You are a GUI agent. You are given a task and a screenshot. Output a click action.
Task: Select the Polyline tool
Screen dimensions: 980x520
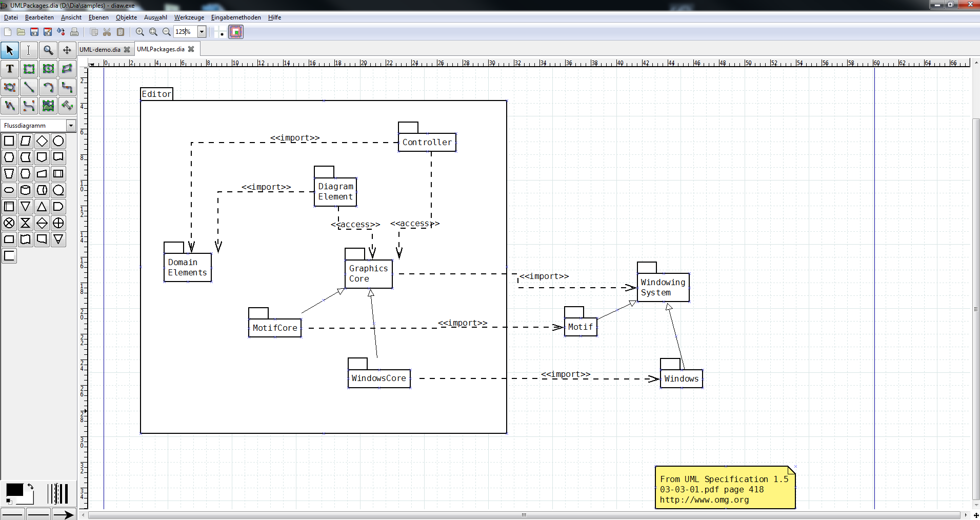pos(10,106)
